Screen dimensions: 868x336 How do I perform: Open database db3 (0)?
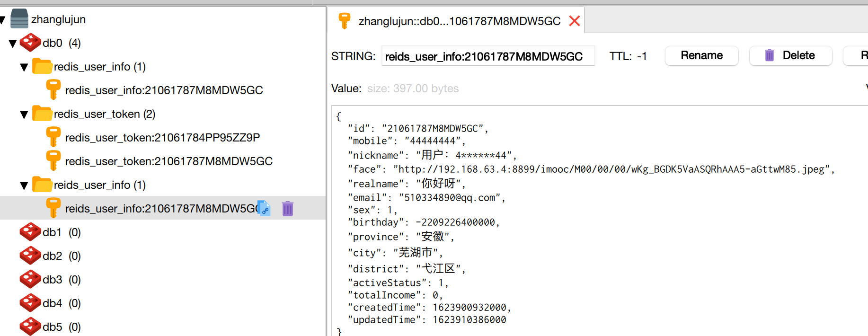click(62, 280)
